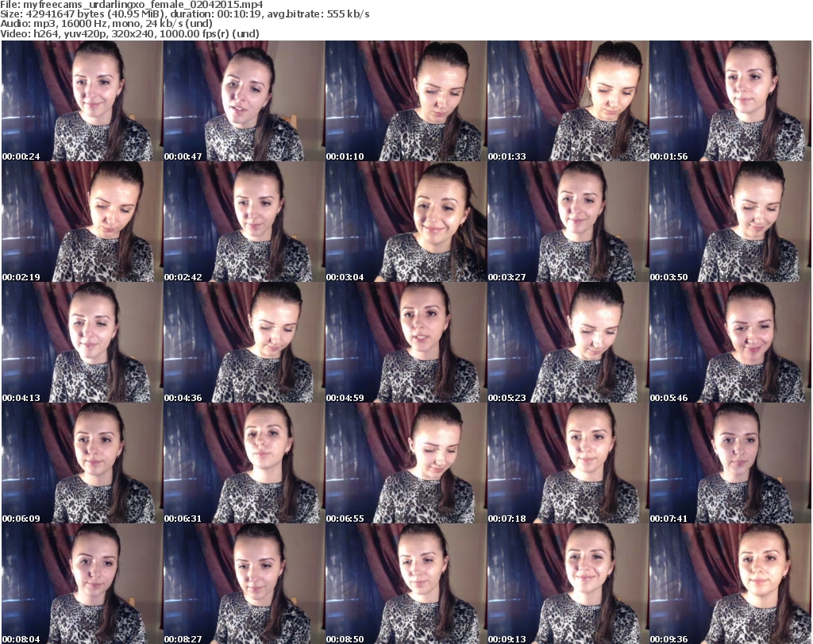Open the thumbnail at 00:03:27
Viewport: 813px width, 644px height.
[x=568, y=222]
